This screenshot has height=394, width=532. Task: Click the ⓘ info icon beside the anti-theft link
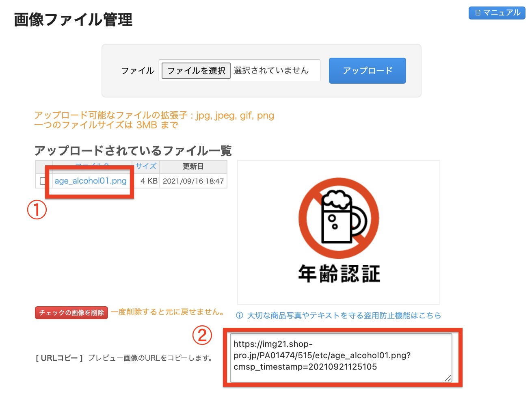(x=240, y=316)
